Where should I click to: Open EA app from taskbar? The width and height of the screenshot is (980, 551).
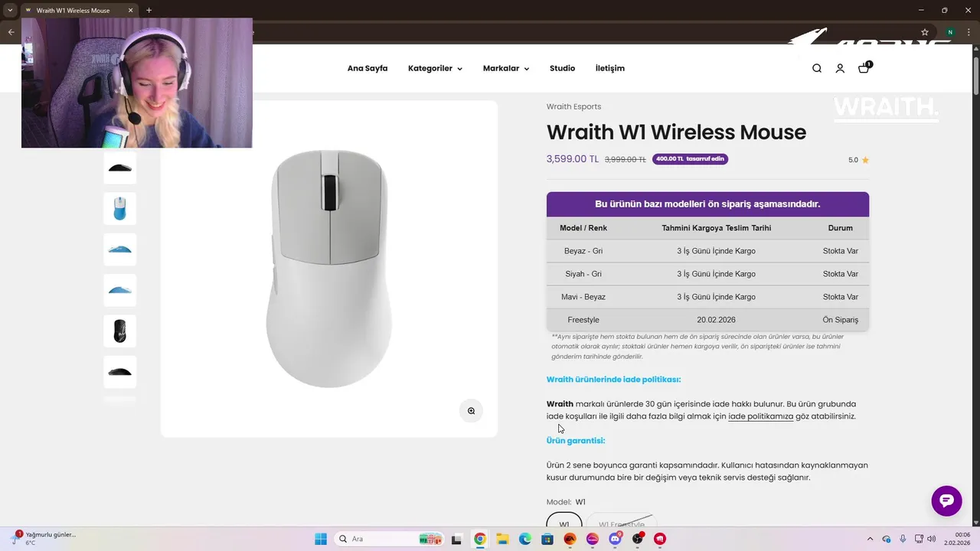coord(570,539)
